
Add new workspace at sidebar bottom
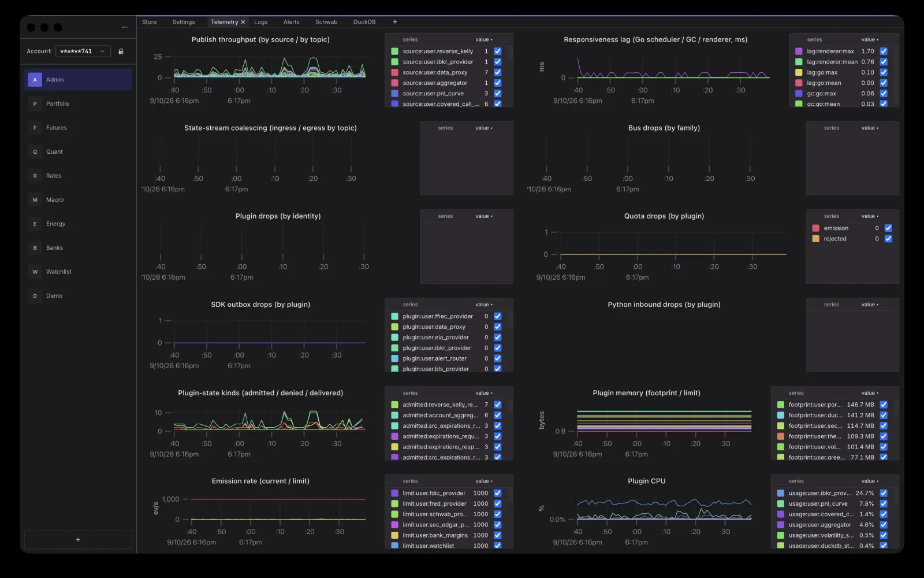pyautogui.click(x=78, y=540)
